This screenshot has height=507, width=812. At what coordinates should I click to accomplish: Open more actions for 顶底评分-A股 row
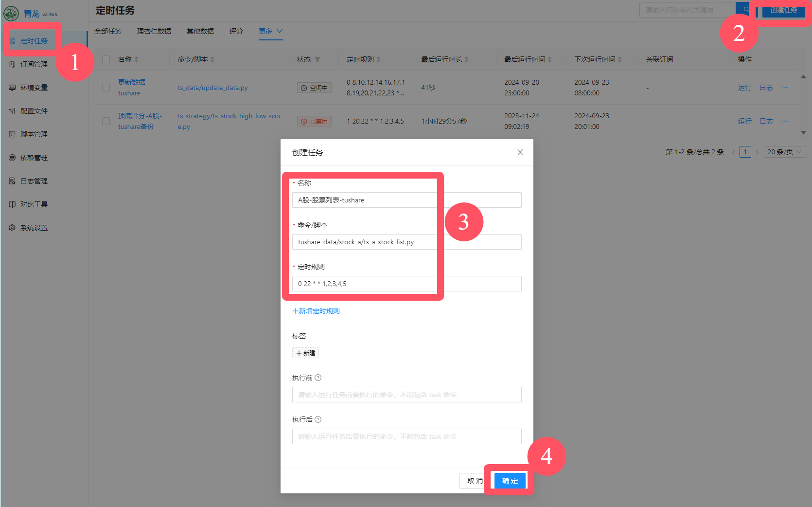pos(784,121)
